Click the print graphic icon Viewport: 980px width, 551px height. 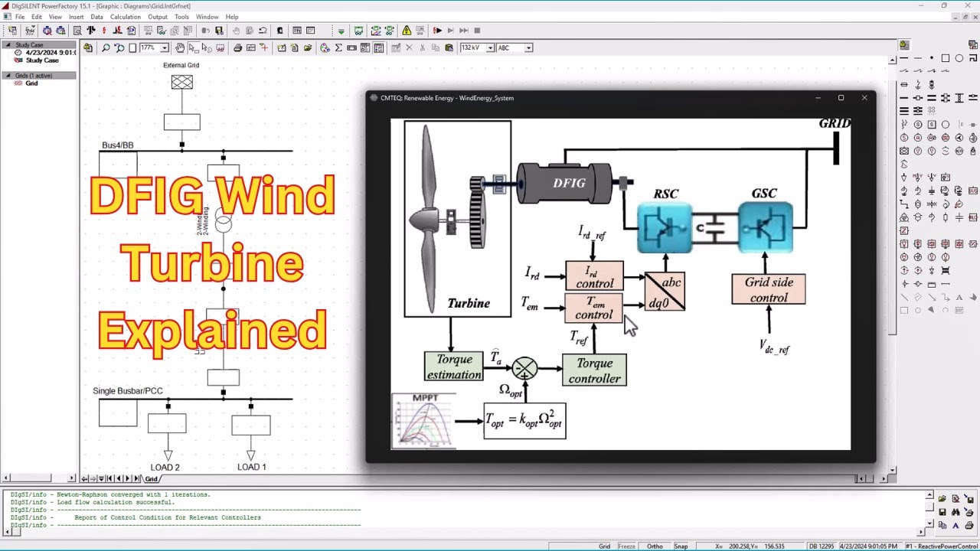(x=237, y=47)
